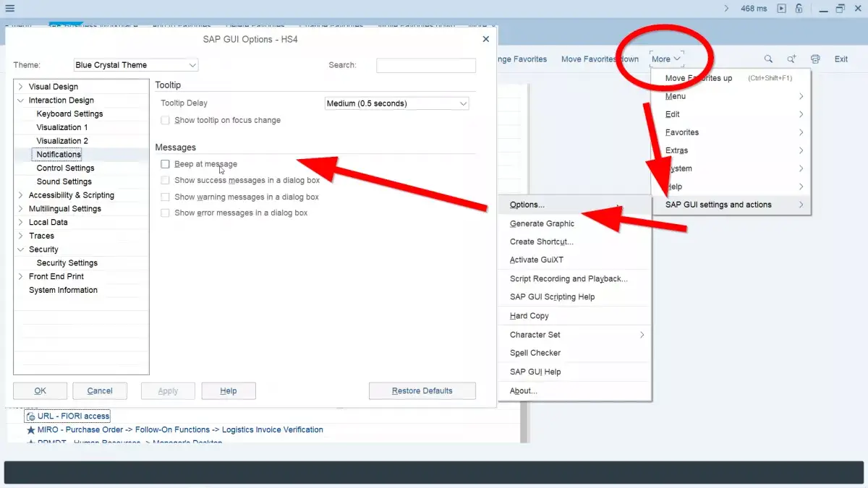
Task: Toggle Show success messages in a dialog box
Action: point(166,181)
